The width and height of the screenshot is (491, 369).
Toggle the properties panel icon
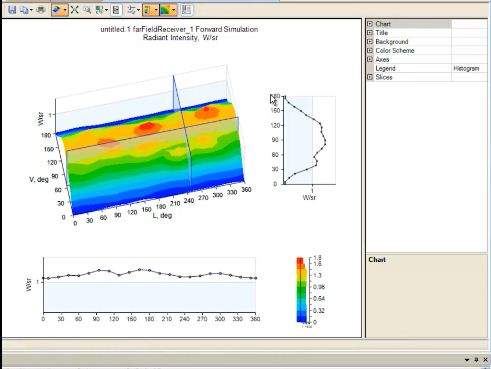click(x=186, y=10)
